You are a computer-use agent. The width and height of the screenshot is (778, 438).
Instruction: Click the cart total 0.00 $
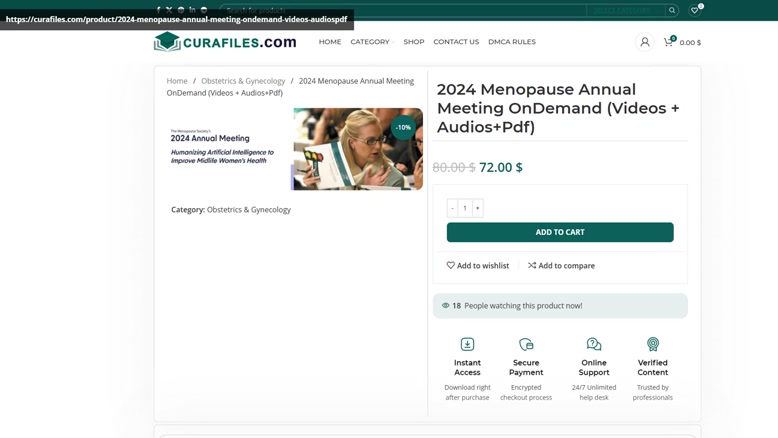click(x=690, y=43)
